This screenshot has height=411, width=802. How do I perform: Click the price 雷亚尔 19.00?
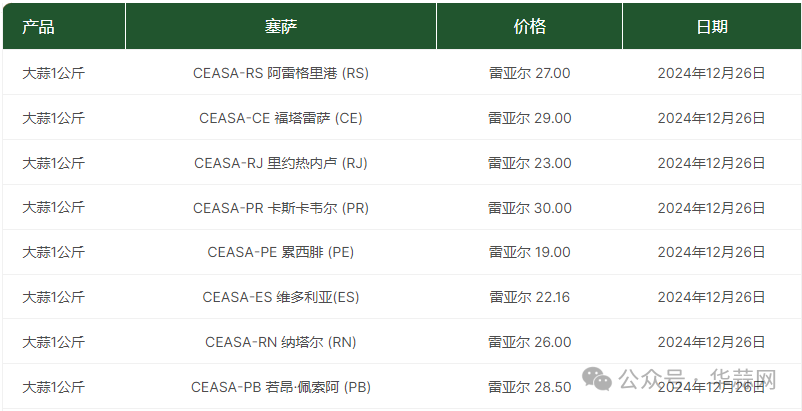click(x=529, y=252)
